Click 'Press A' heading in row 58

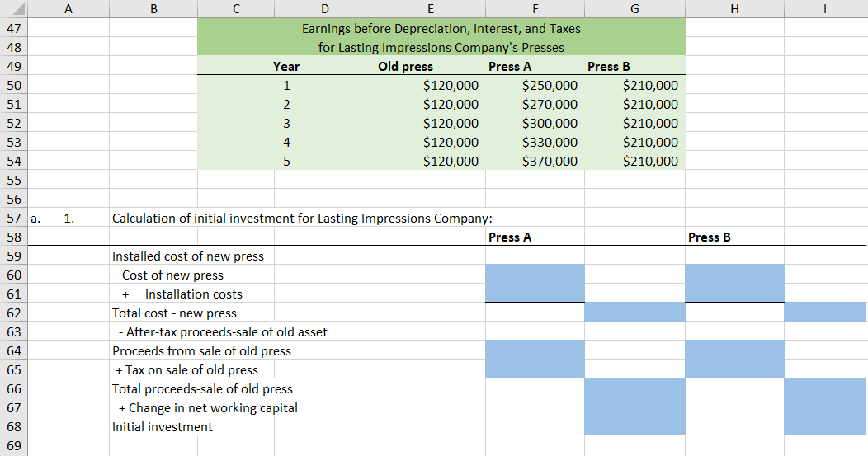click(510, 237)
